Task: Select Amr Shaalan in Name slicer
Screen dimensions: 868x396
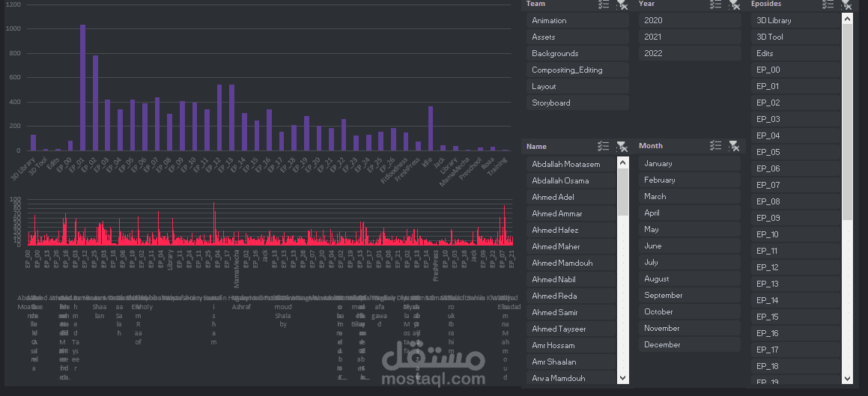Action: click(x=571, y=362)
